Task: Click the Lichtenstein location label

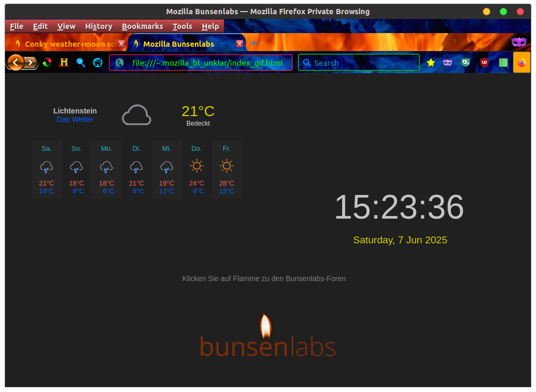Action: click(x=75, y=111)
